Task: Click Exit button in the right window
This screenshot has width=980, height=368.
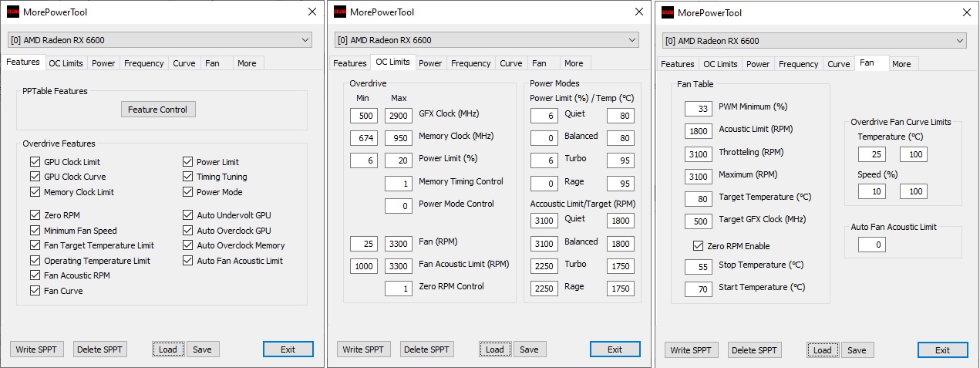Action: point(942,350)
